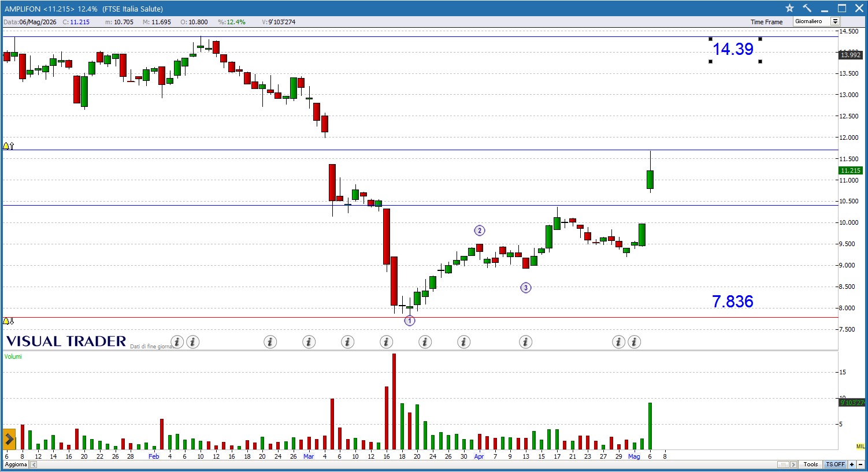Click the 'm: 10.705' low value
The height and width of the screenshot is (472, 868).
pos(119,22)
